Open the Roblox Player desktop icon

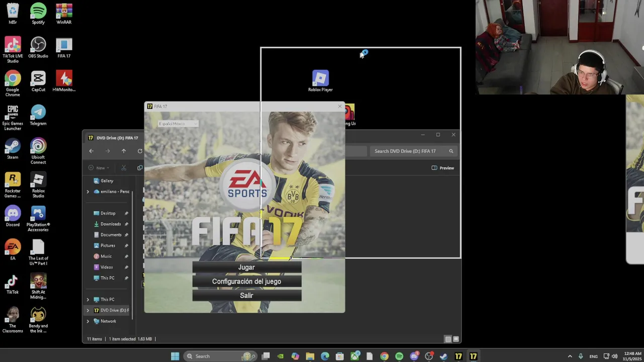coord(320,80)
